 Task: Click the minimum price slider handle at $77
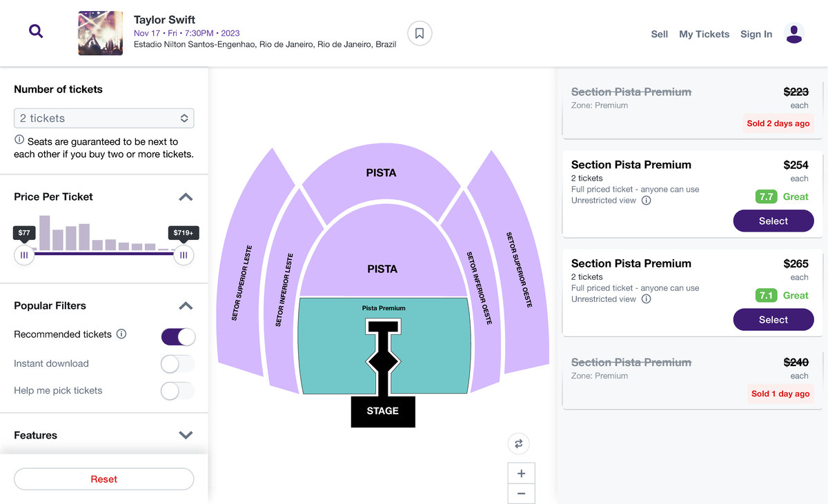coord(24,254)
